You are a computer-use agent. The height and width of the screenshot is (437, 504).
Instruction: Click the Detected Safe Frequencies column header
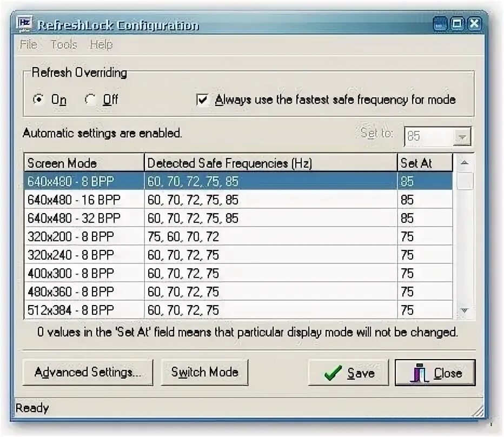270,163
